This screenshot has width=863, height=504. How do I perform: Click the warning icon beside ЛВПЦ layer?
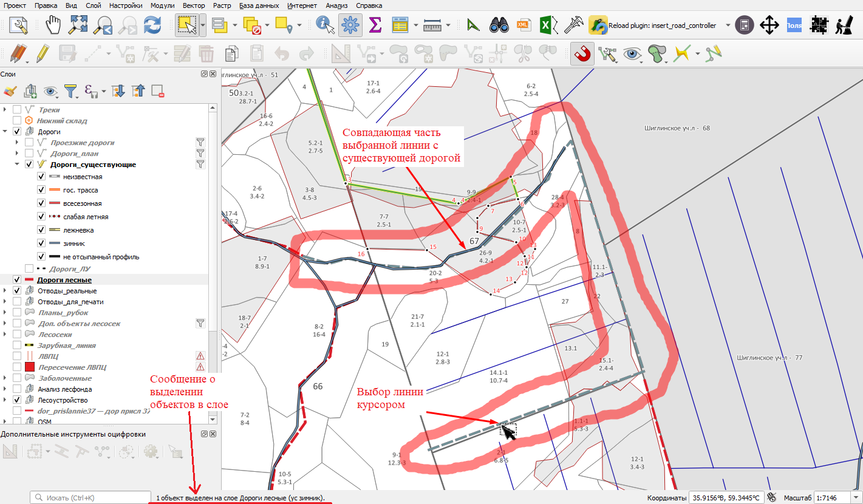[x=200, y=356]
